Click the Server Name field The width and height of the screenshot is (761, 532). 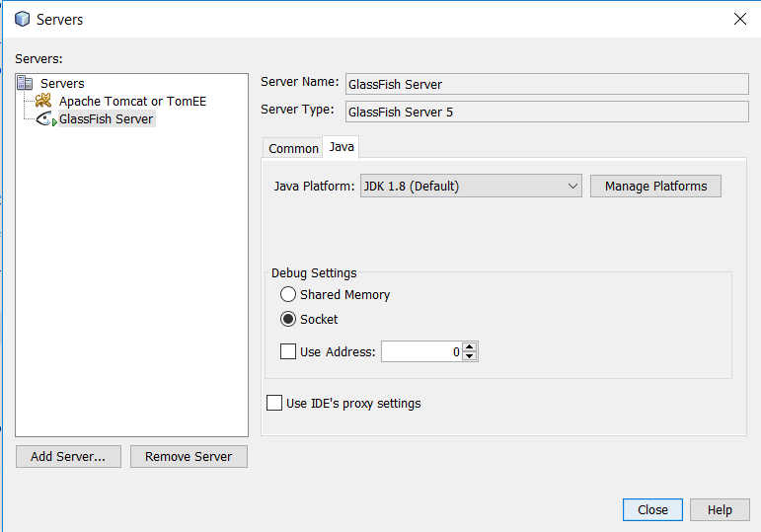(x=547, y=84)
